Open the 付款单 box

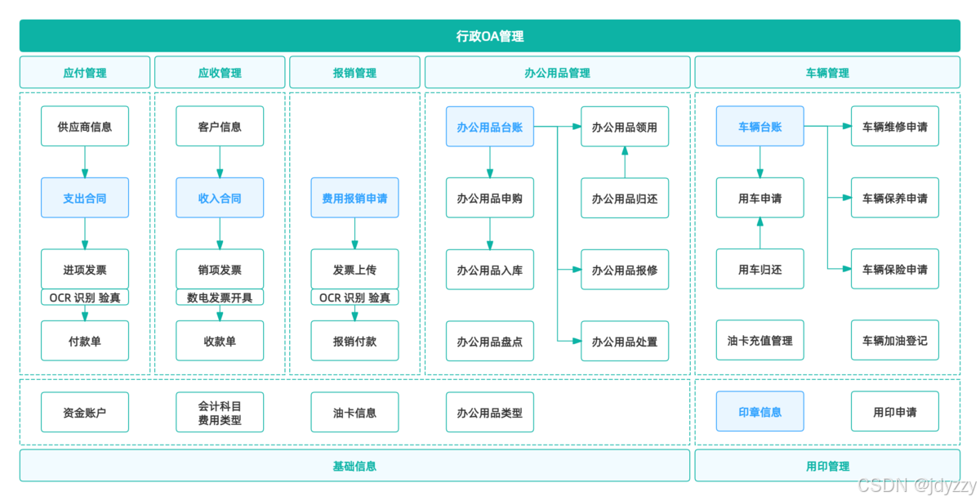[x=85, y=341]
